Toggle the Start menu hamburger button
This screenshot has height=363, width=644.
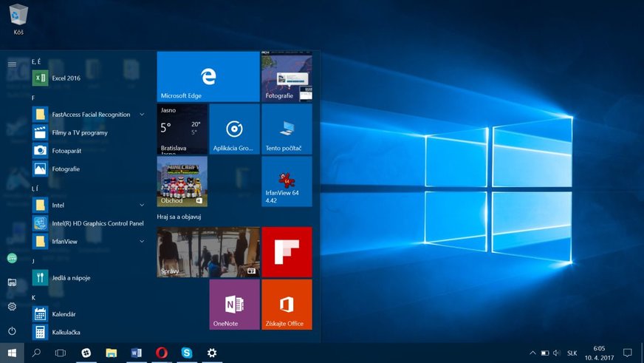12,64
